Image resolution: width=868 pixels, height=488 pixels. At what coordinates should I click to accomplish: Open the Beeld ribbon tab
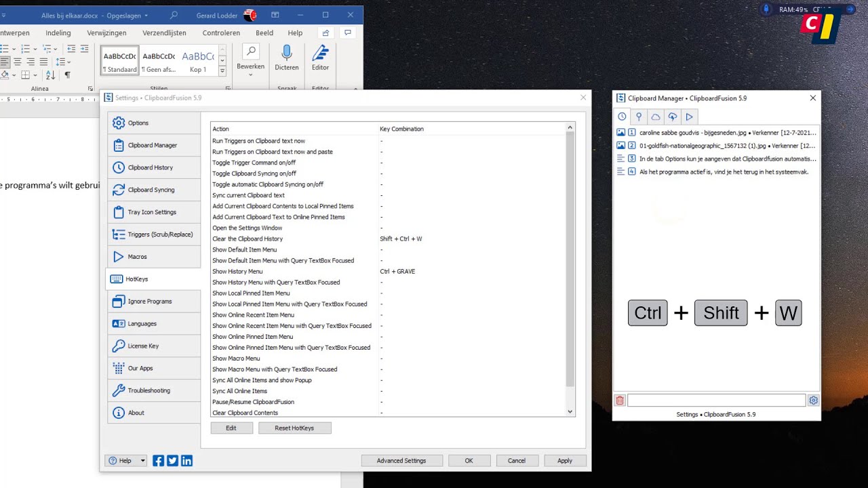coord(264,33)
